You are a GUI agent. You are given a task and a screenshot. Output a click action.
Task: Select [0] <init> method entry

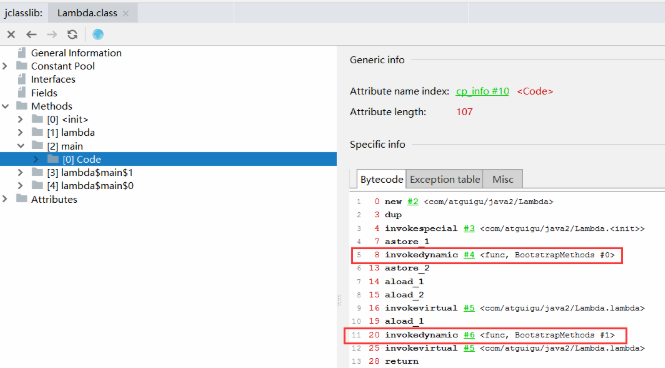click(x=67, y=120)
